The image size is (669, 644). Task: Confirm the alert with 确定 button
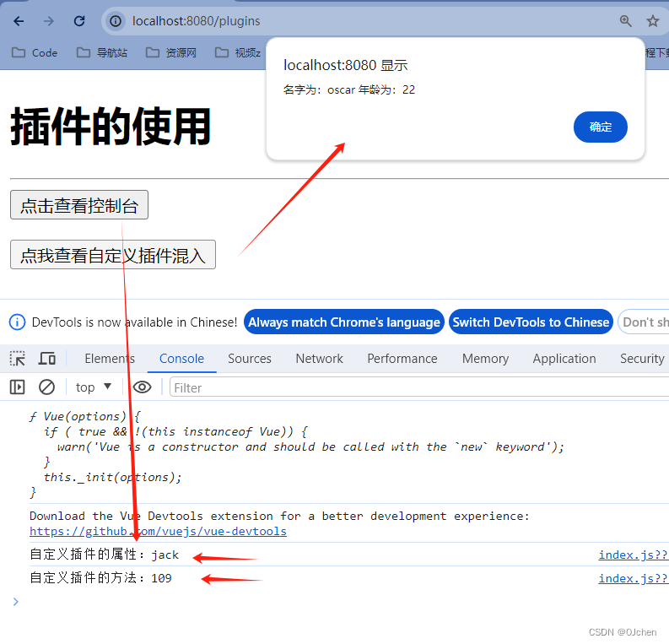point(601,127)
